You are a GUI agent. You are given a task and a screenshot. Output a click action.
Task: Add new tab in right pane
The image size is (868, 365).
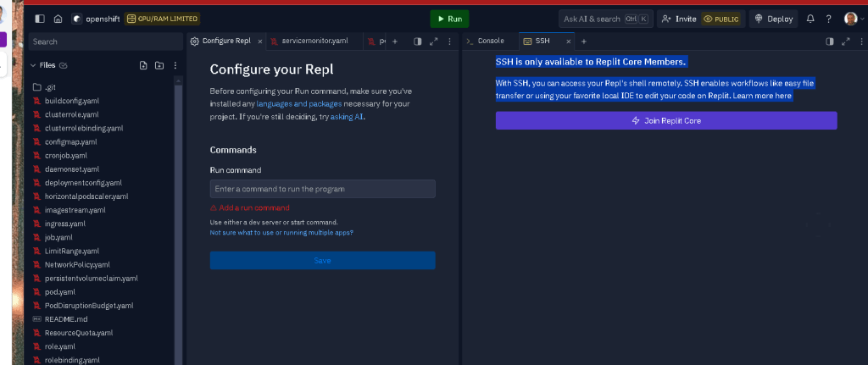[x=583, y=41]
